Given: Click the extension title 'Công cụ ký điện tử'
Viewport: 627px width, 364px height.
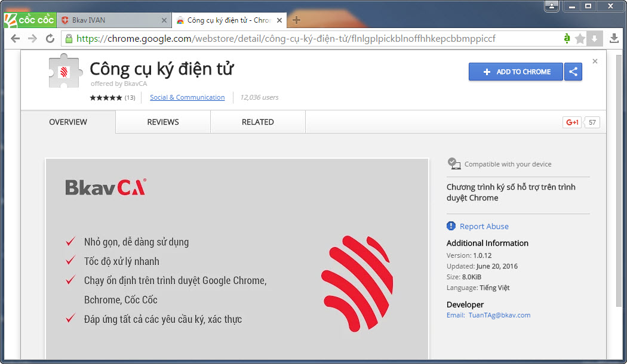Looking at the screenshot, I should 162,69.
